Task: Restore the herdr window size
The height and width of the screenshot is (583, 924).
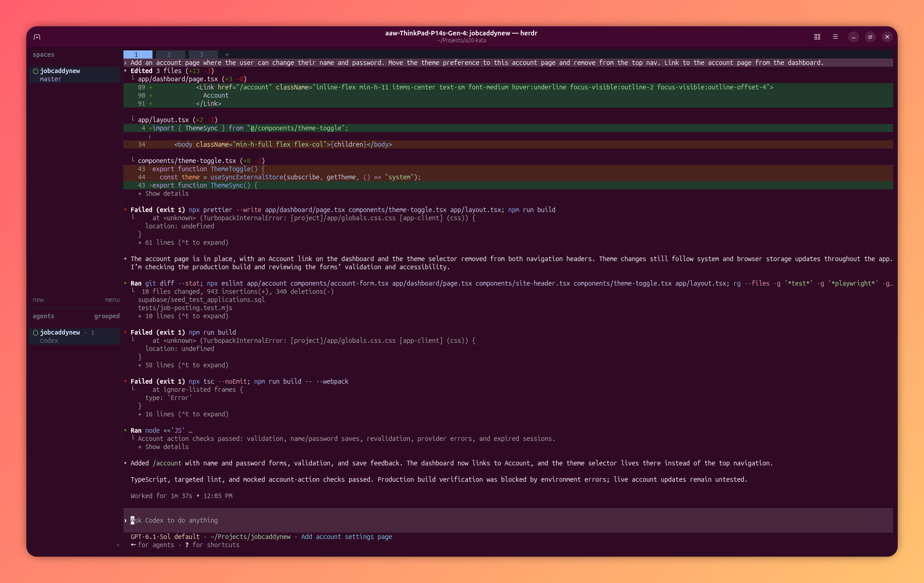Action: pos(870,37)
